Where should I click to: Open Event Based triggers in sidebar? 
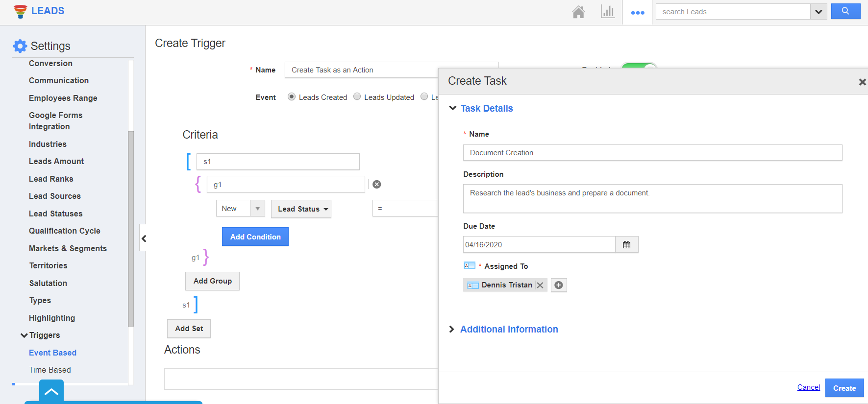pyautogui.click(x=52, y=353)
